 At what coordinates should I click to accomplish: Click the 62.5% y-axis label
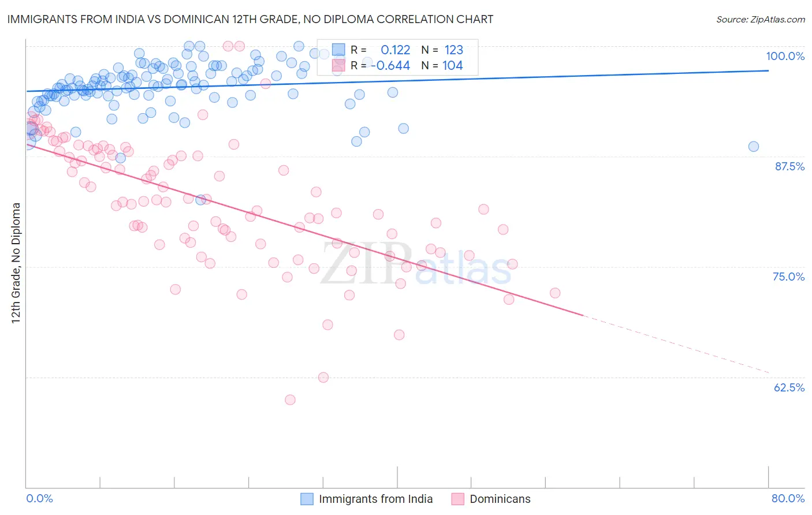pos(789,387)
